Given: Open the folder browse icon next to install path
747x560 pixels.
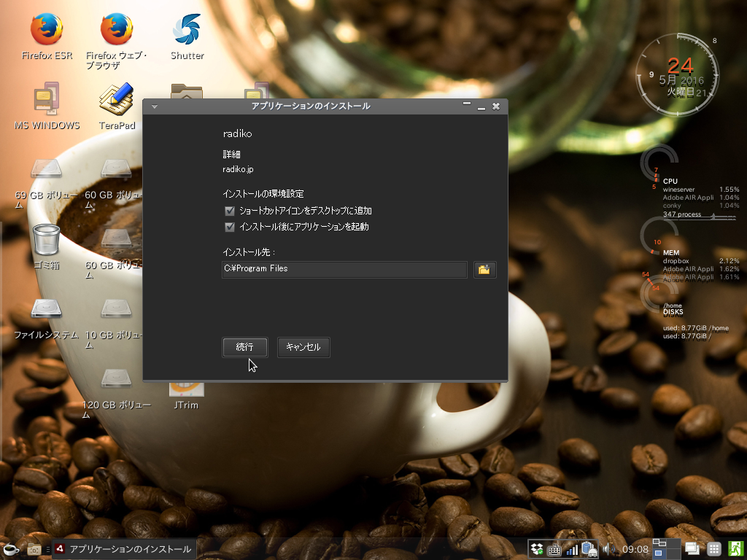Looking at the screenshot, I should click(484, 270).
